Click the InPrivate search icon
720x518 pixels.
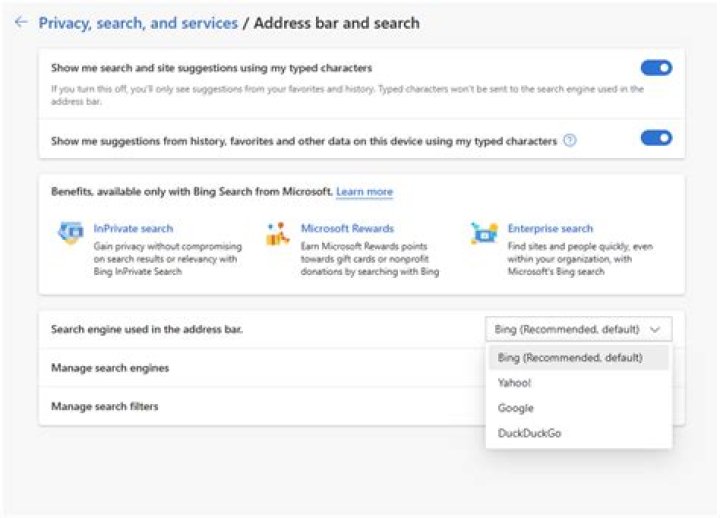70,234
